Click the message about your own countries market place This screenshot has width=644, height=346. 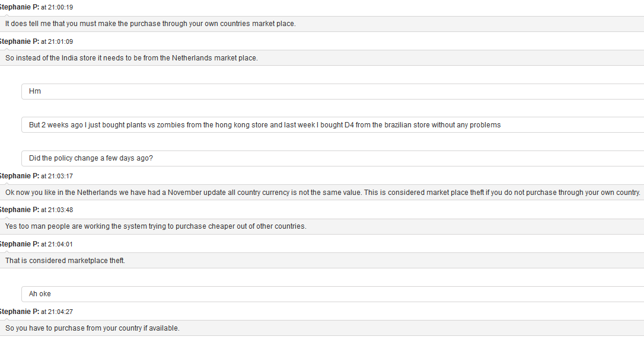click(150, 24)
